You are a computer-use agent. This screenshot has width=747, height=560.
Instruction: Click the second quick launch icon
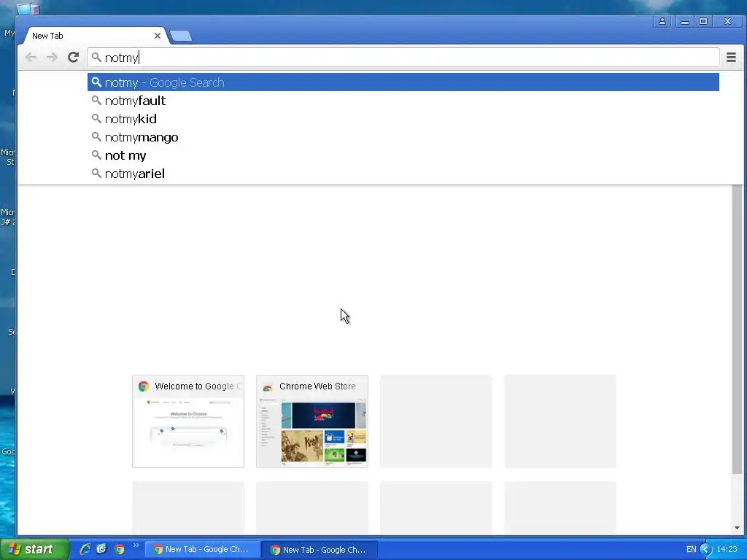[102, 549]
